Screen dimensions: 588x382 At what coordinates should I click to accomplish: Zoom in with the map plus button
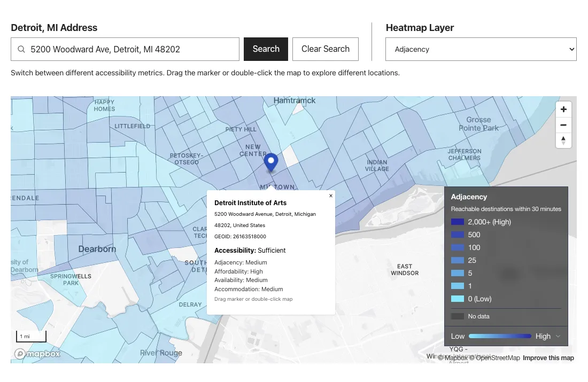563,110
